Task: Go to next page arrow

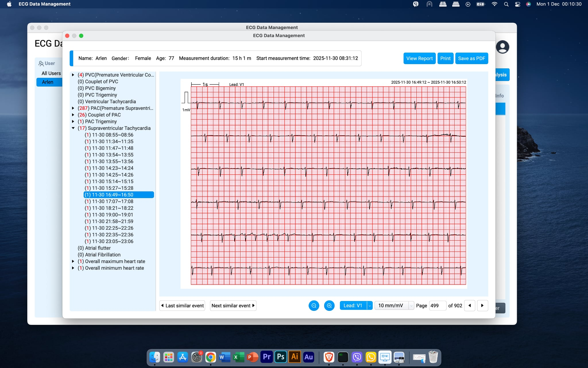Action: (x=482, y=306)
